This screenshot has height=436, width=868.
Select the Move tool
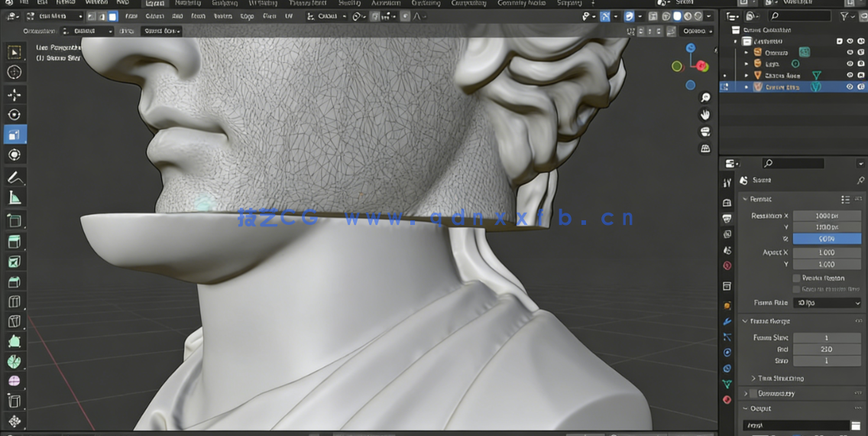15,95
